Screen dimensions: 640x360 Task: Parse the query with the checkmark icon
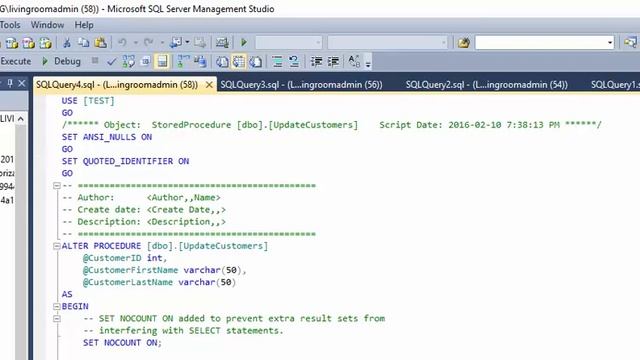tap(111, 62)
